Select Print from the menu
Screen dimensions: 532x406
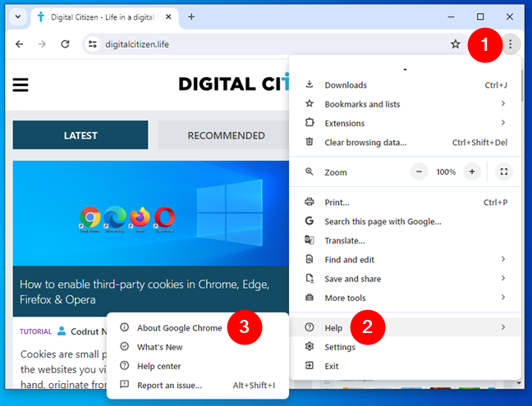(406, 203)
